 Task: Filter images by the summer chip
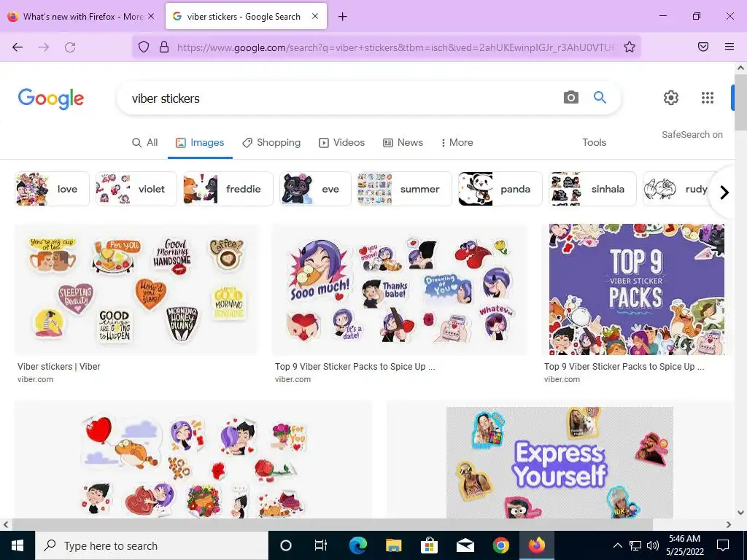[x=404, y=189]
